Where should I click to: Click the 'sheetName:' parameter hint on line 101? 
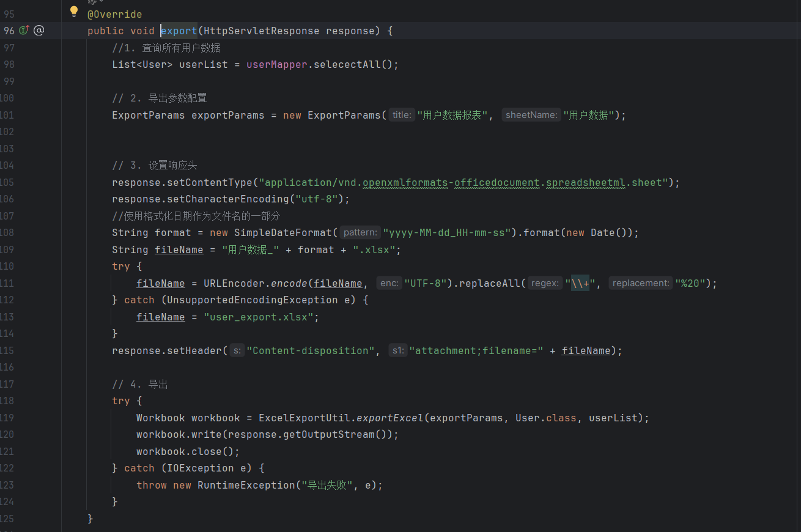531,114
